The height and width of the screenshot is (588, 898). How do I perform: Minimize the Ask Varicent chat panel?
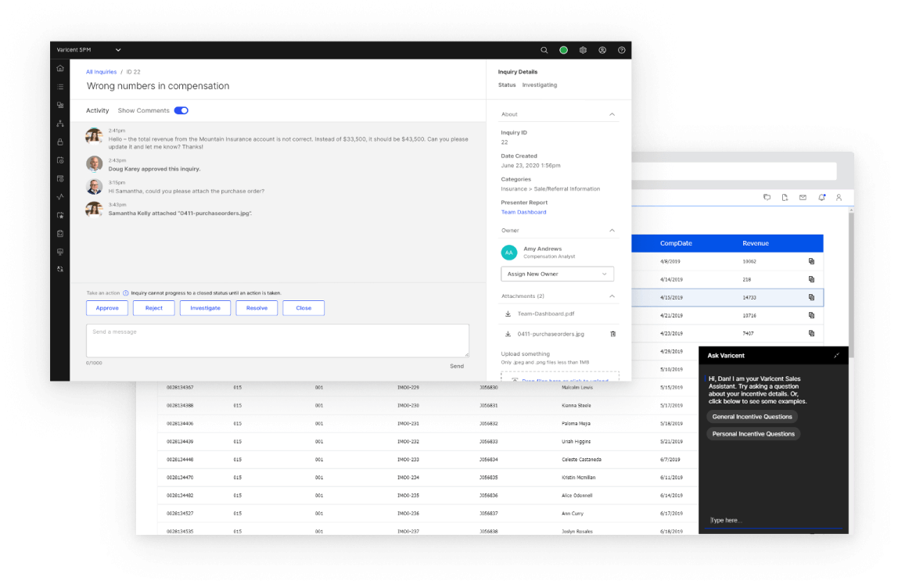[837, 356]
